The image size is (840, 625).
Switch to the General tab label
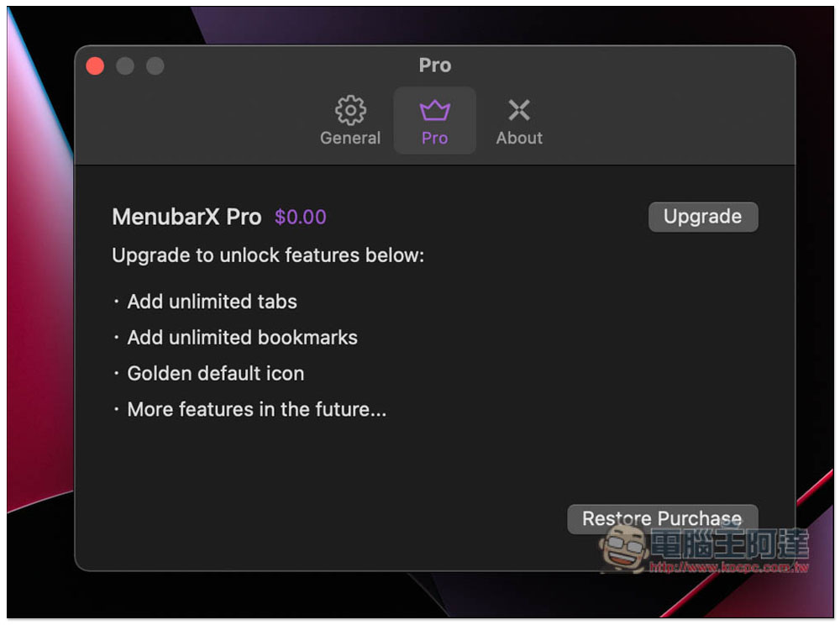(350, 138)
